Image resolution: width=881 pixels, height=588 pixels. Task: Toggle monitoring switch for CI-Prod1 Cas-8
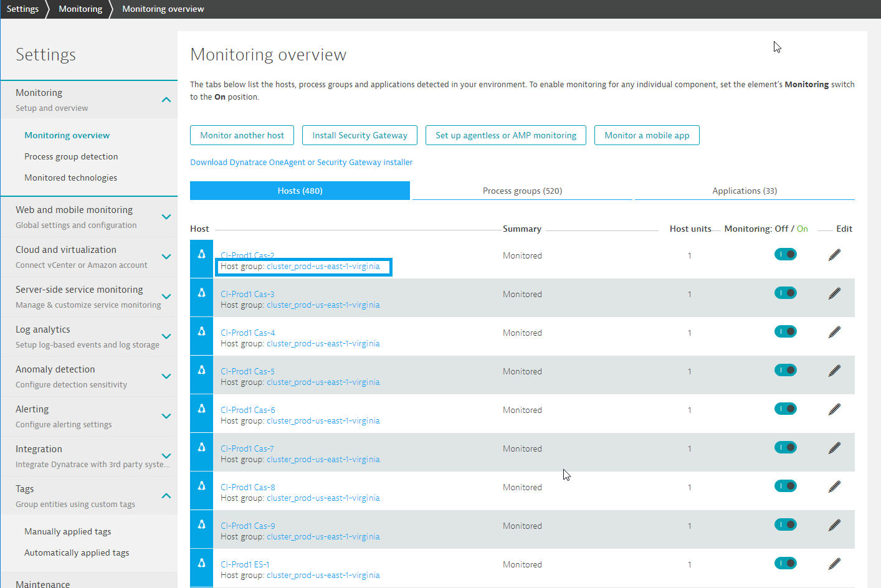pos(786,486)
